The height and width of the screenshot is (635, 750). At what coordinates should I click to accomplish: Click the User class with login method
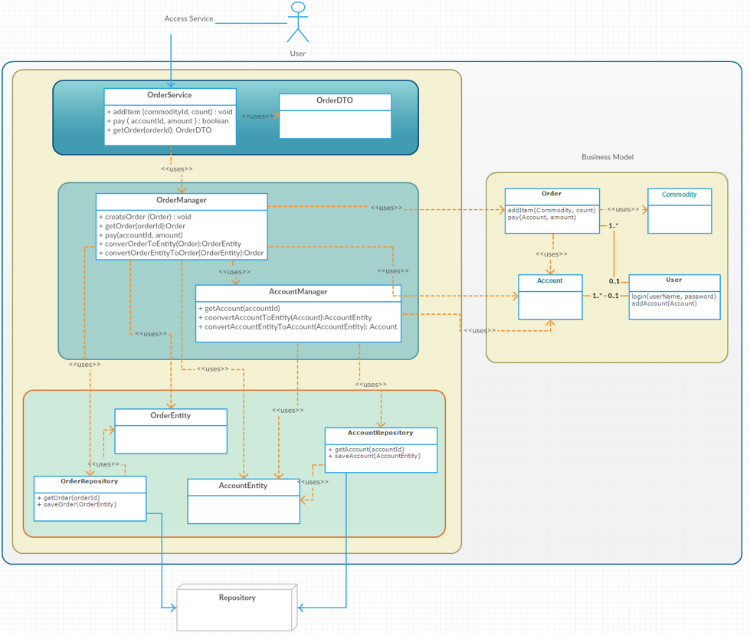click(x=673, y=297)
